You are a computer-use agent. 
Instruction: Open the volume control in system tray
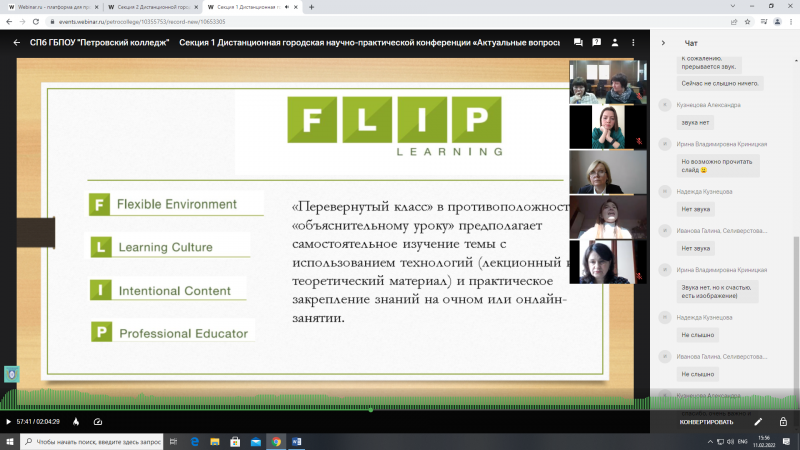coord(731,442)
